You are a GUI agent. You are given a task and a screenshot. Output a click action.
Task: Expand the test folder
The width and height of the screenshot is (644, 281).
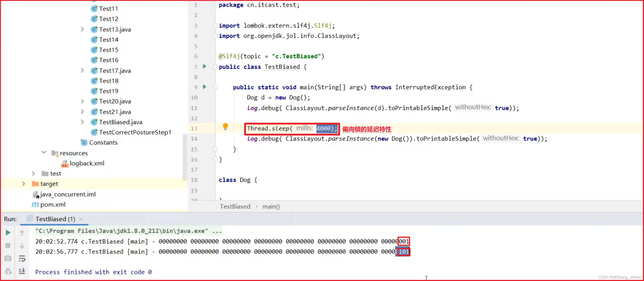click(34, 173)
